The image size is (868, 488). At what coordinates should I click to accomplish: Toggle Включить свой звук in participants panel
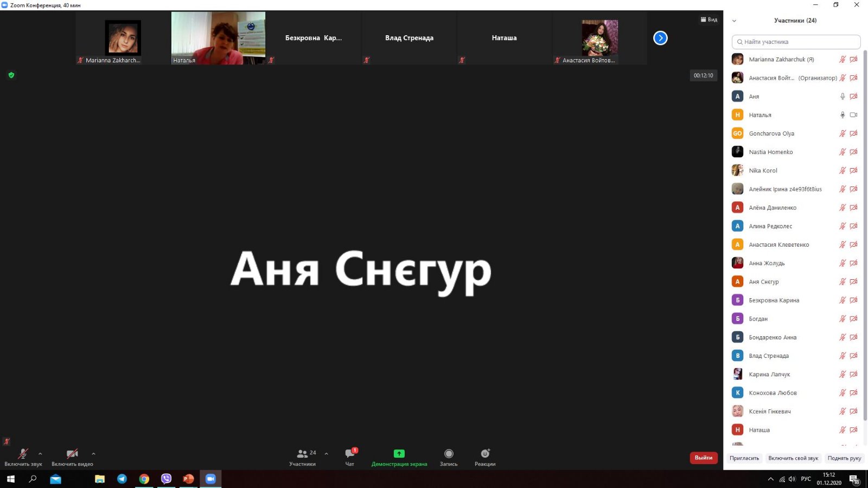point(793,458)
